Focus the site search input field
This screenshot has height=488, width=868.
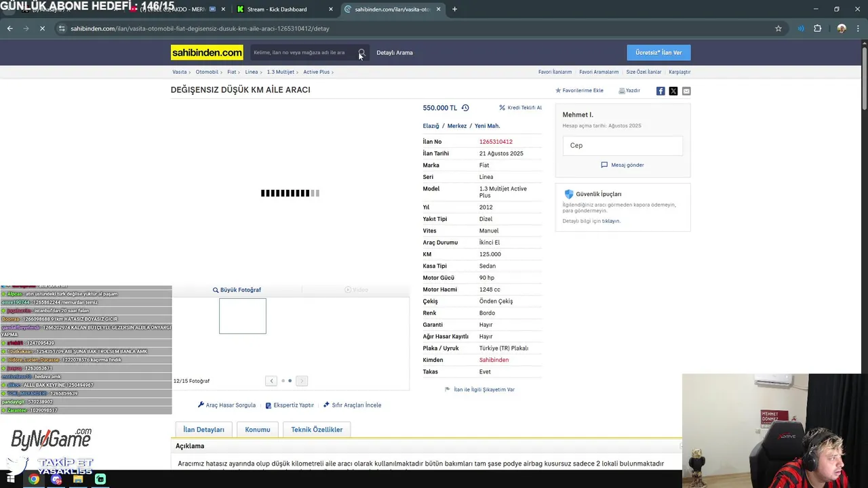coord(303,53)
